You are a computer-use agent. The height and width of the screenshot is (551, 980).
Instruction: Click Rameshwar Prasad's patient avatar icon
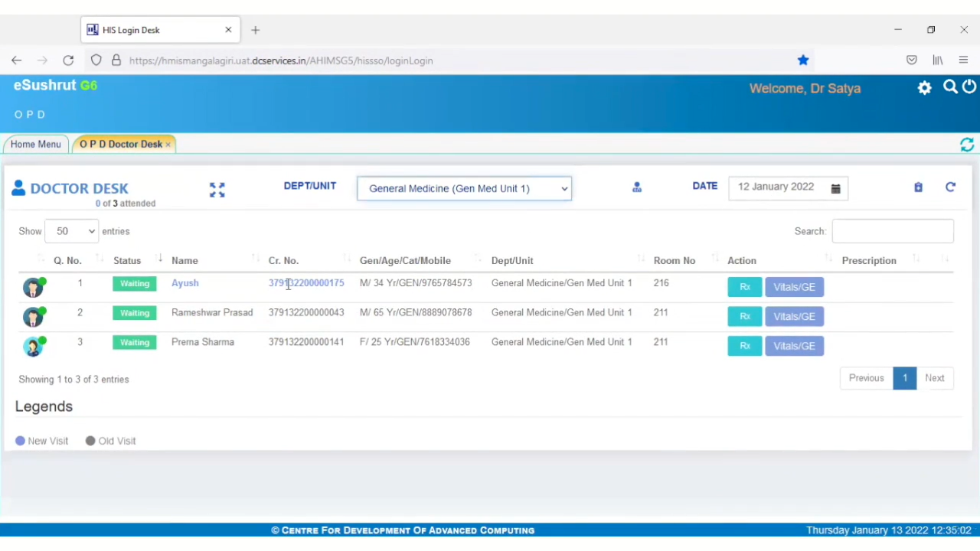pos(33,317)
